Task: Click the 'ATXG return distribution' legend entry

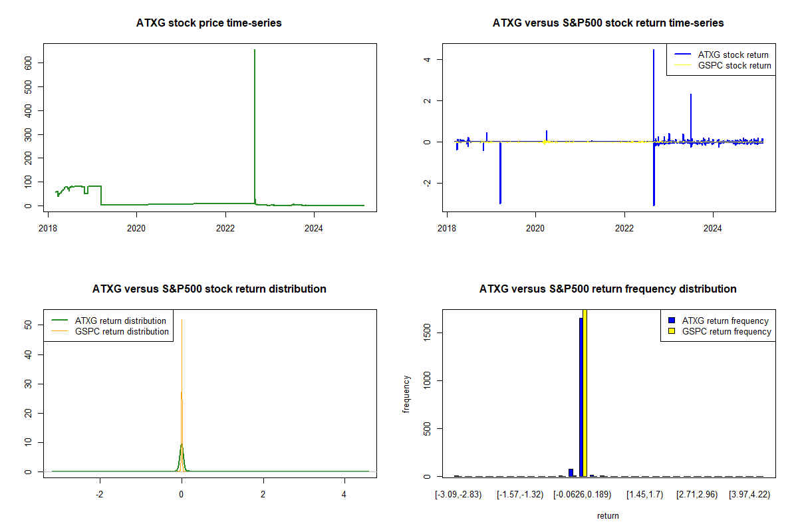Action: tap(120, 321)
